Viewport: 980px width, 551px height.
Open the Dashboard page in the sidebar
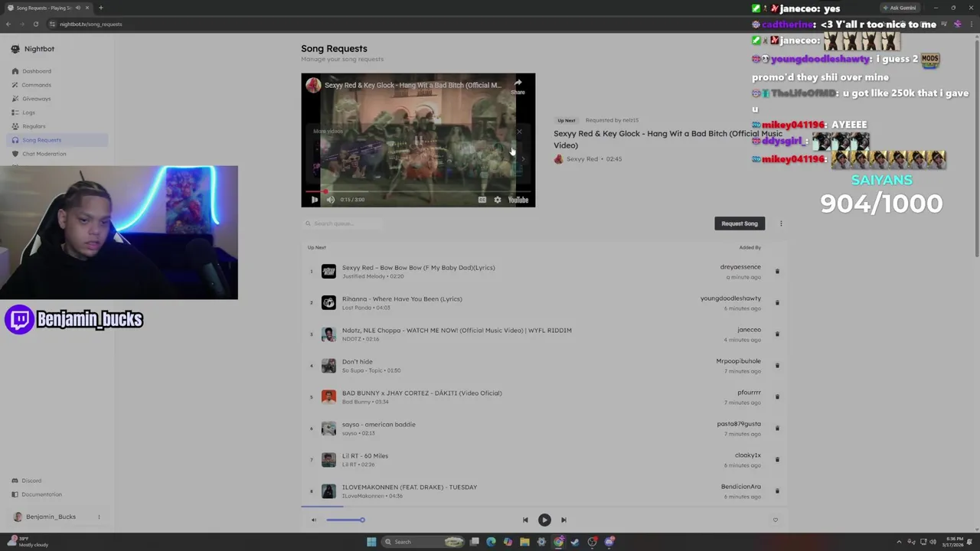[x=37, y=71]
